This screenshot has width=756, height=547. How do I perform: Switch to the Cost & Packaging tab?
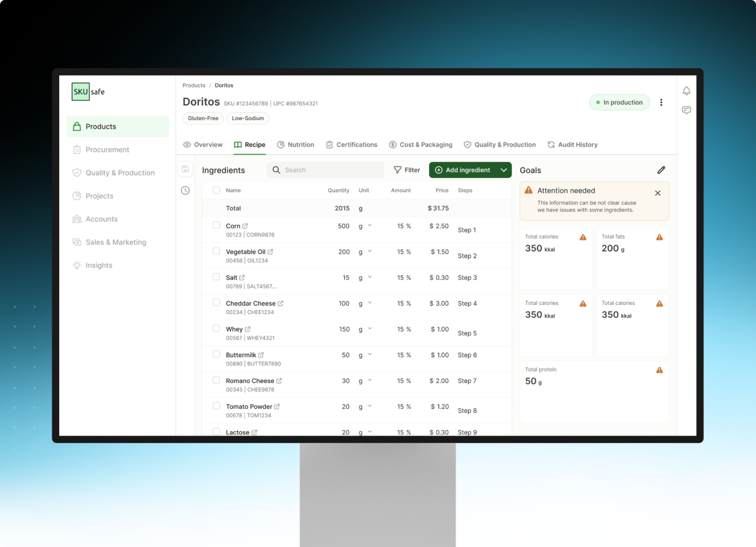pos(420,145)
